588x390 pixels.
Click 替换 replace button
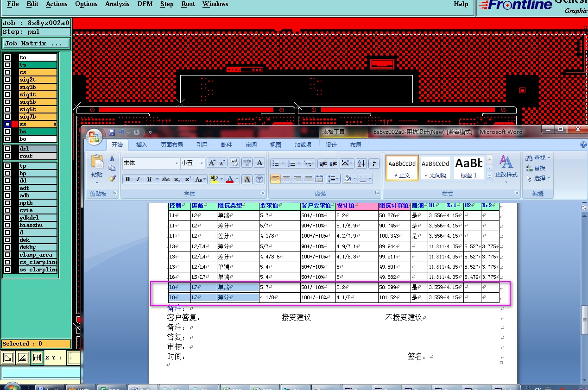536,168
